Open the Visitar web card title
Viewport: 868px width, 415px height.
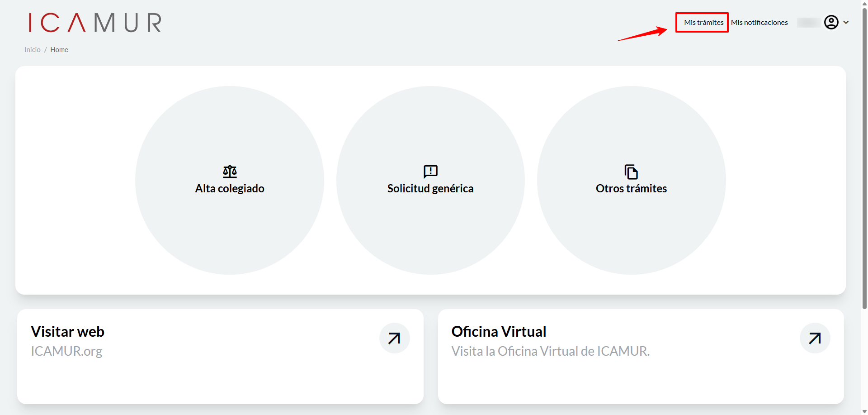(68, 332)
